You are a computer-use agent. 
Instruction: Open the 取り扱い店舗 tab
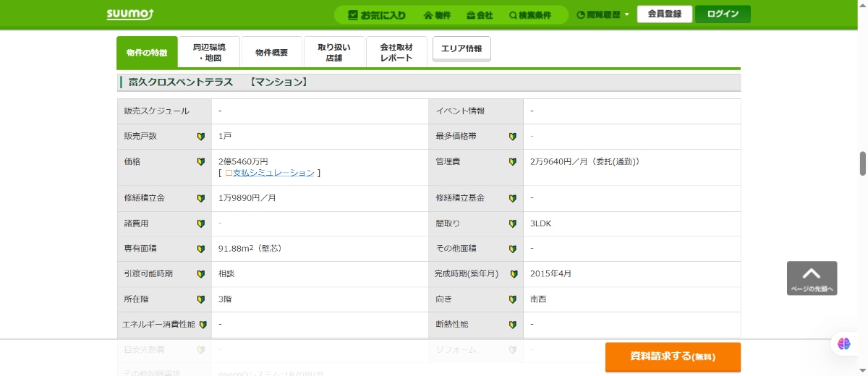click(334, 52)
